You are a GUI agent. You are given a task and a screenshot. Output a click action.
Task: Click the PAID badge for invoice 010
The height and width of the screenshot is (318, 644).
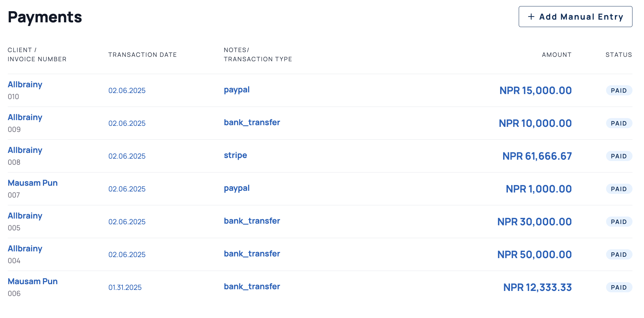coord(619,90)
